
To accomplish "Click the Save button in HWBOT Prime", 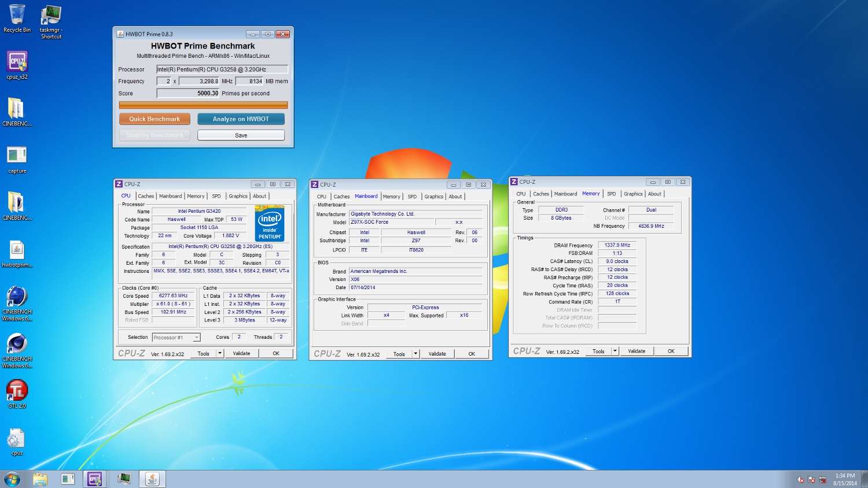I will click(241, 135).
